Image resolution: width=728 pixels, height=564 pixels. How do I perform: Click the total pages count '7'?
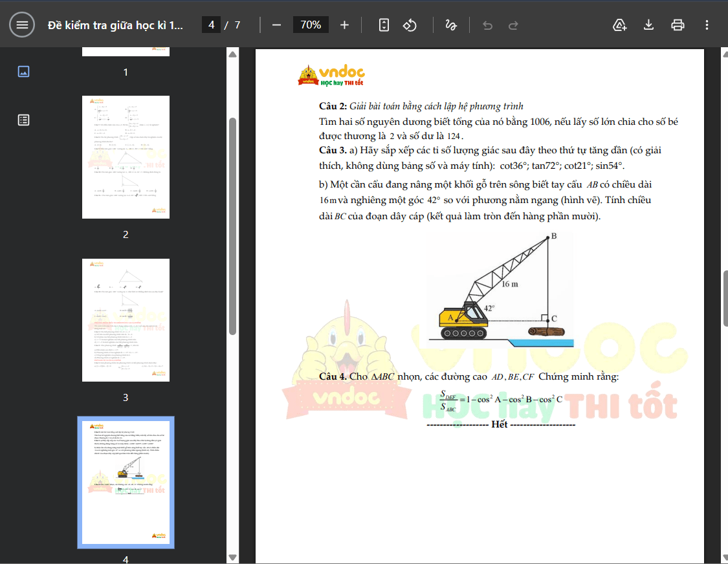pyautogui.click(x=237, y=25)
